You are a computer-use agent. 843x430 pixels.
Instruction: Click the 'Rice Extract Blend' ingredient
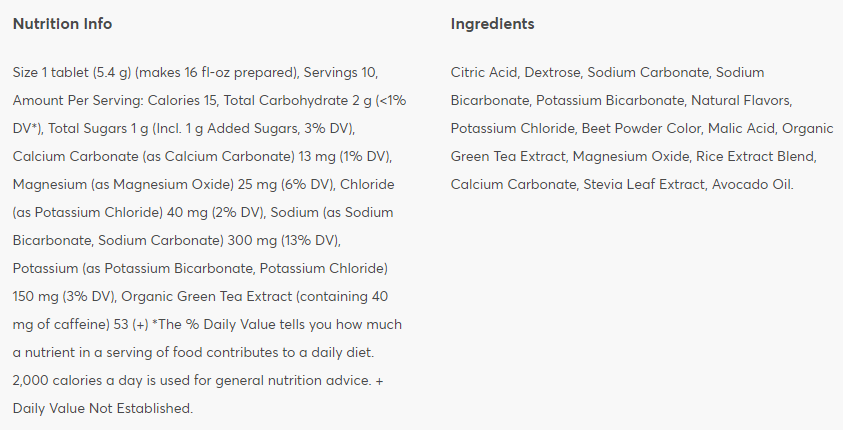(x=758, y=157)
